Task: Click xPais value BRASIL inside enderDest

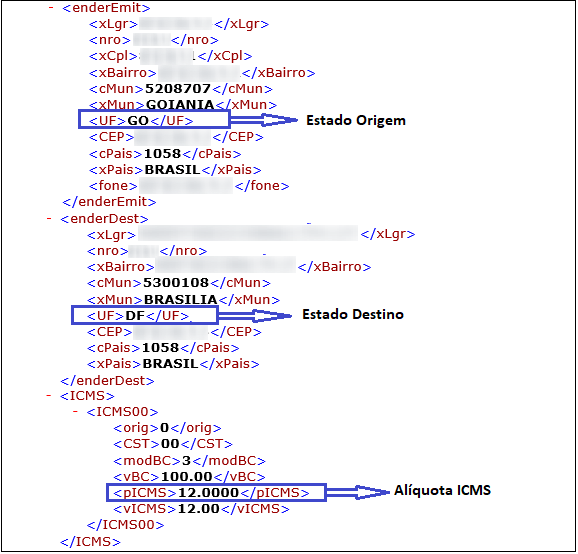Action: tap(170, 364)
